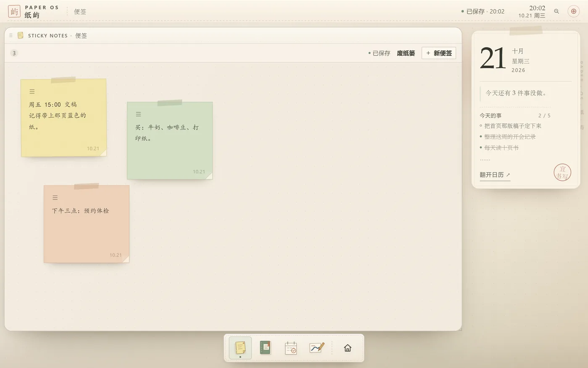The width and height of the screenshot is (588, 368).
Task: Open the 废纸篓 trash
Action: click(x=406, y=53)
